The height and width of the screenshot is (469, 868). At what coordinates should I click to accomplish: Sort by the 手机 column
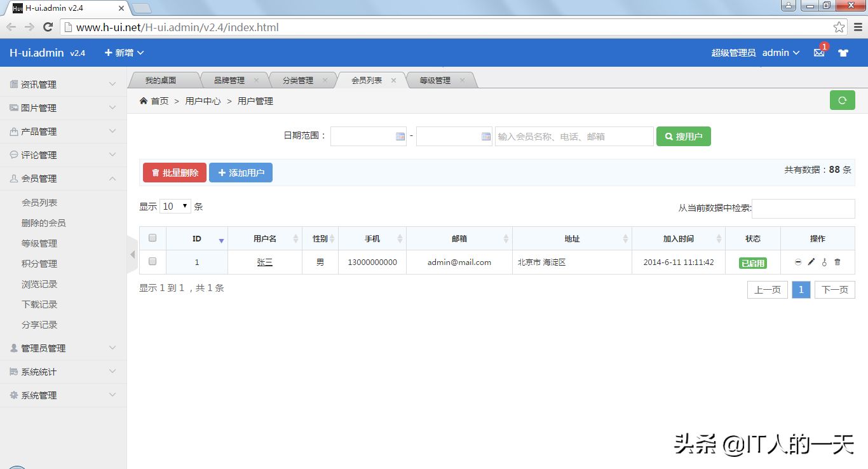[372, 238]
